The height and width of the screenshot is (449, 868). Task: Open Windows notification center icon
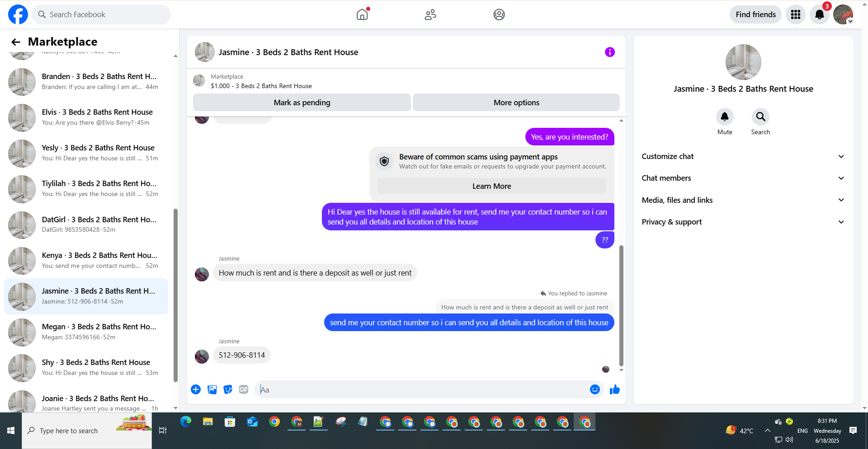coord(853,430)
